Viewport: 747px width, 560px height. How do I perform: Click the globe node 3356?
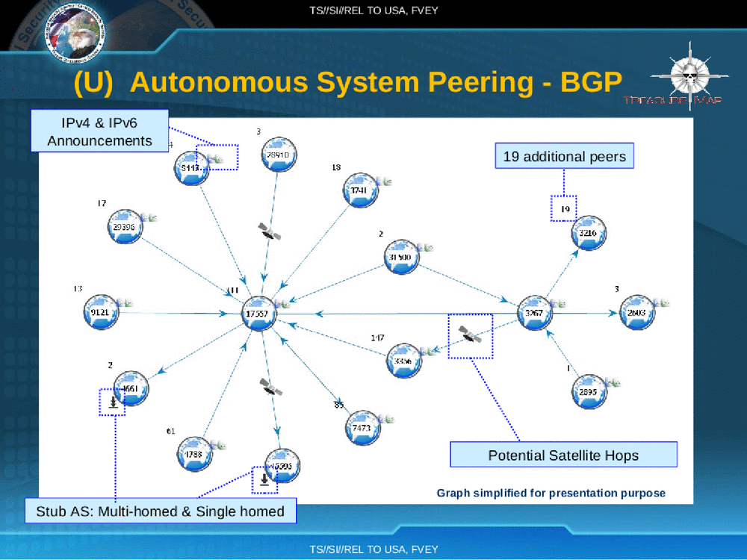pos(404,361)
